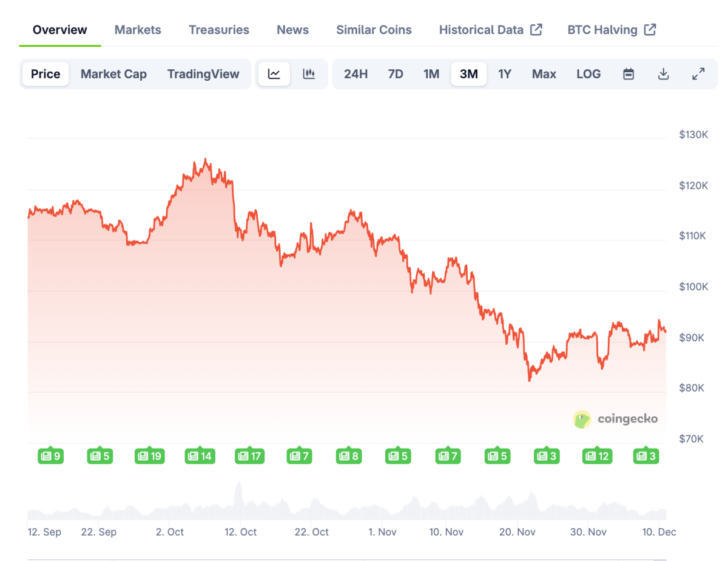This screenshot has height=561, width=728.
Task: Click the 19 news marker below the chart
Action: coord(149,455)
